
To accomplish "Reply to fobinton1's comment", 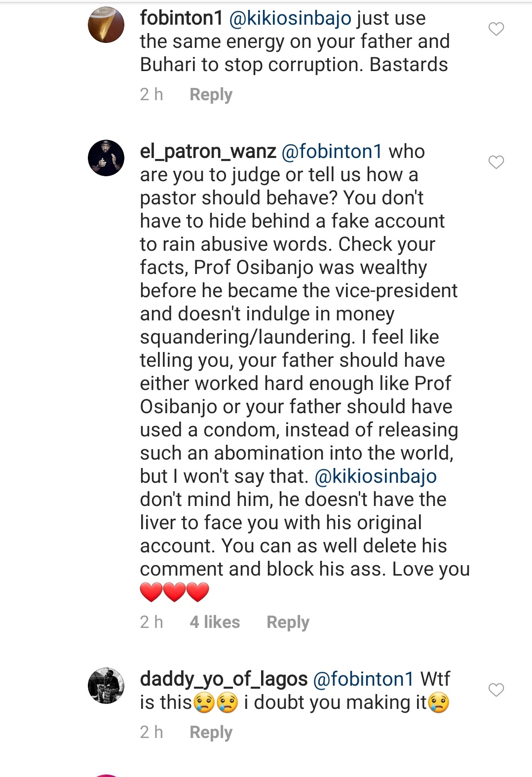I will coord(211,94).
